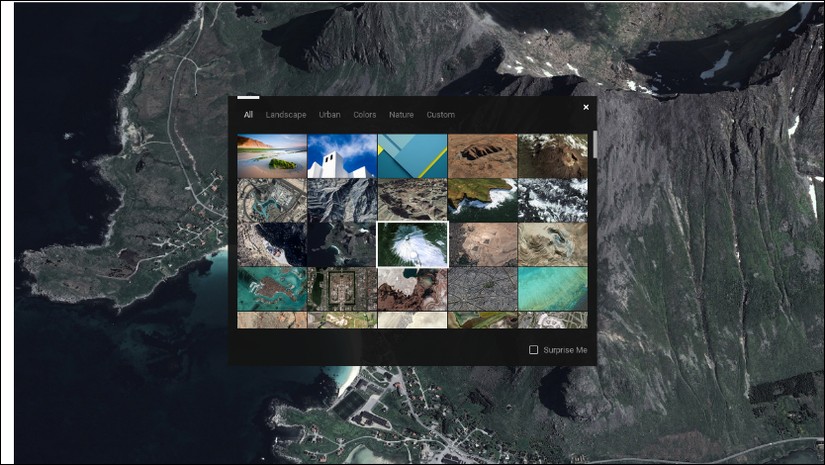Select the solid turquoise water wallpaper

tap(552, 289)
